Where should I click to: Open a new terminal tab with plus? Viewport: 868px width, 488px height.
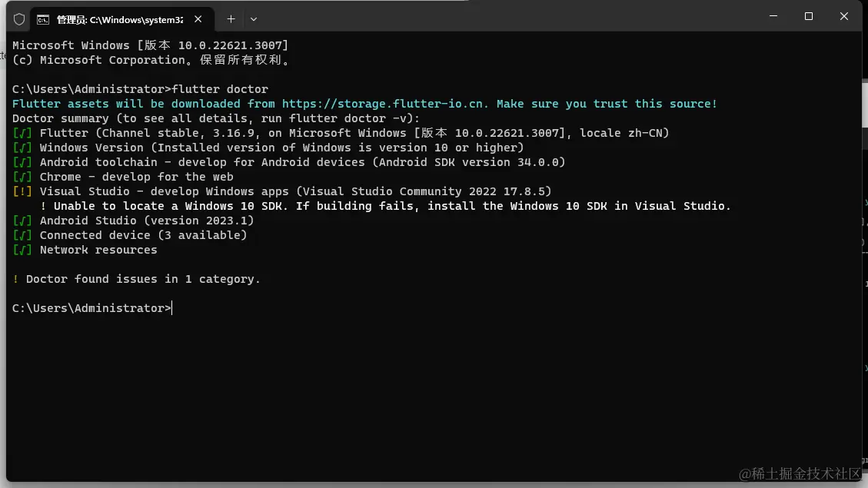[231, 19]
